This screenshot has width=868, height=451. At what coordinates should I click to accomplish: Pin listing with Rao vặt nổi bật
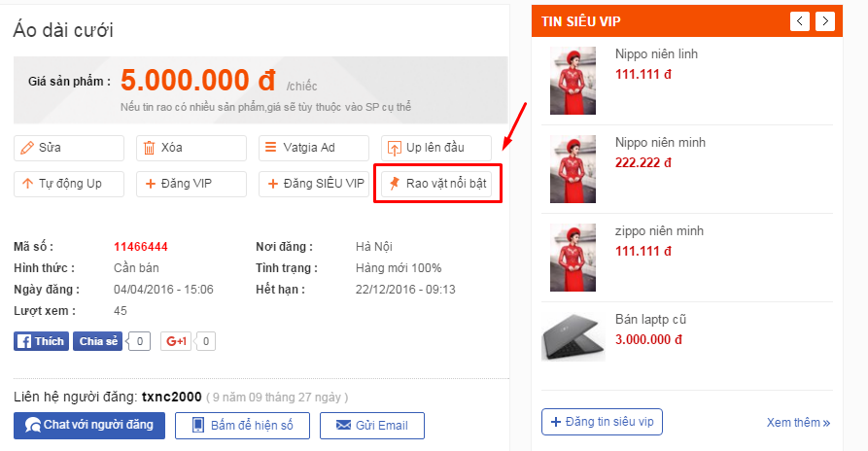(x=436, y=184)
